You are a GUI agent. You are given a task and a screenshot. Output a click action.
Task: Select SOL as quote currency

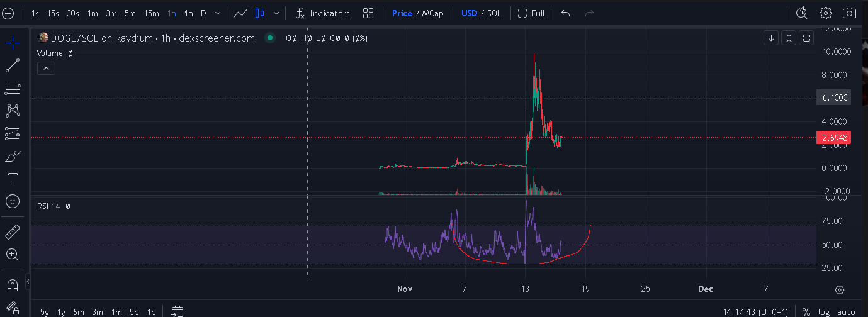[494, 13]
